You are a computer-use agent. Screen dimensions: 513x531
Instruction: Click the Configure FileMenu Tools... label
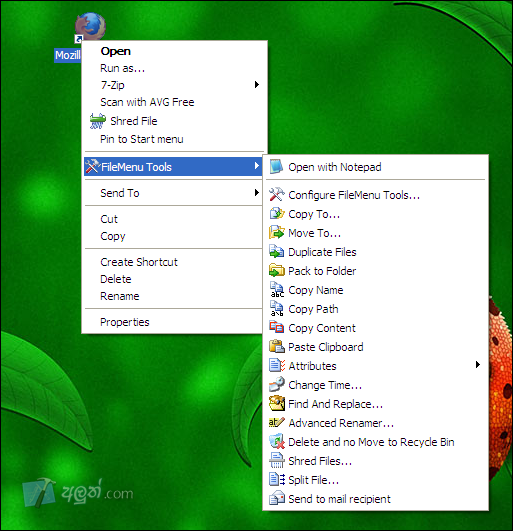point(354,195)
